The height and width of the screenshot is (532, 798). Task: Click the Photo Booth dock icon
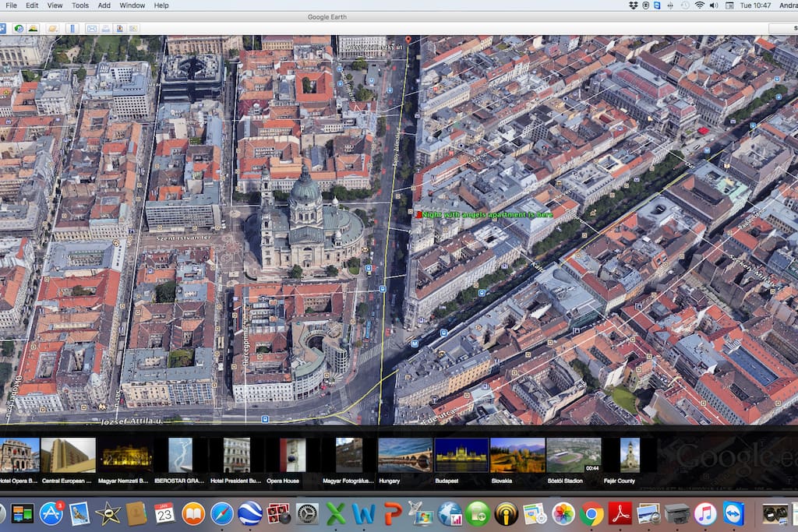coord(278,513)
